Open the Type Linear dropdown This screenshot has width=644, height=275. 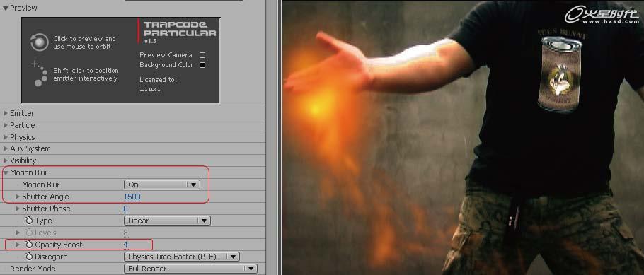(167, 221)
